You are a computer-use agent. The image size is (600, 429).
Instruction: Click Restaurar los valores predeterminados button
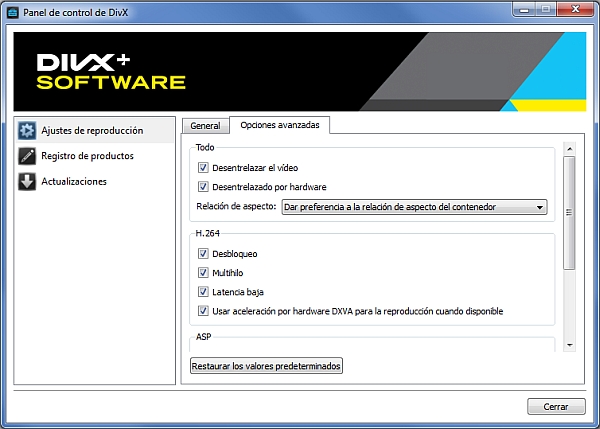(x=266, y=366)
